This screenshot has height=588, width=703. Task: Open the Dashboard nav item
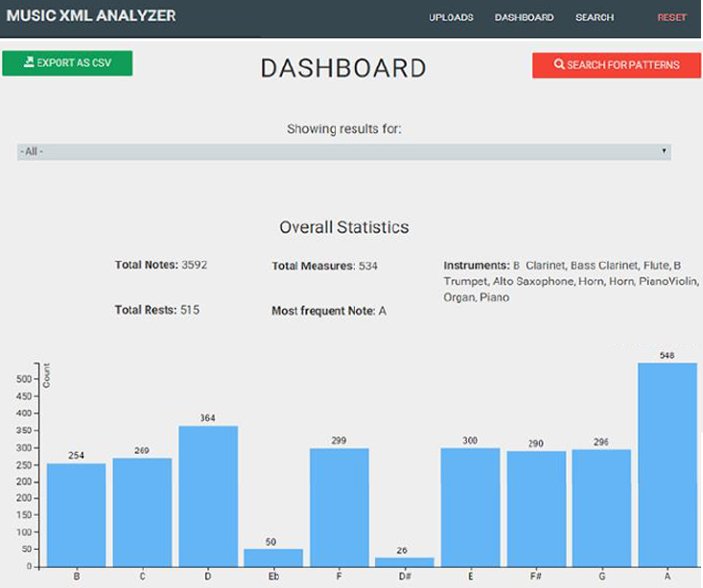[524, 17]
